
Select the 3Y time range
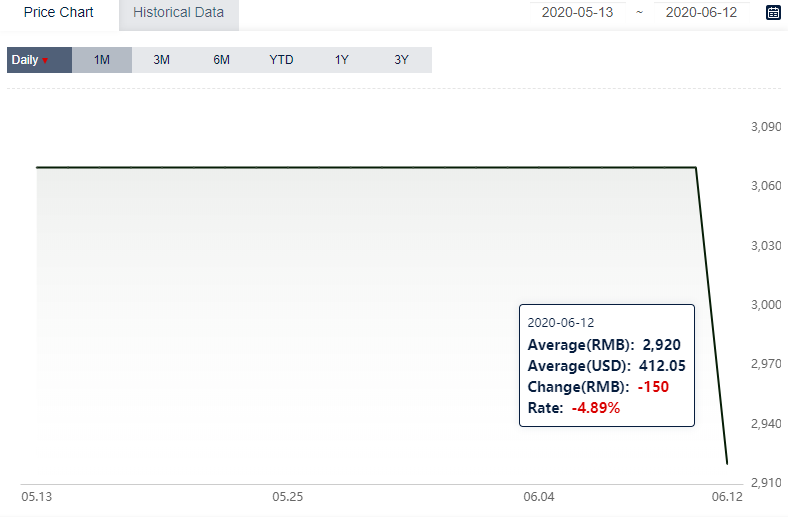pyautogui.click(x=402, y=60)
